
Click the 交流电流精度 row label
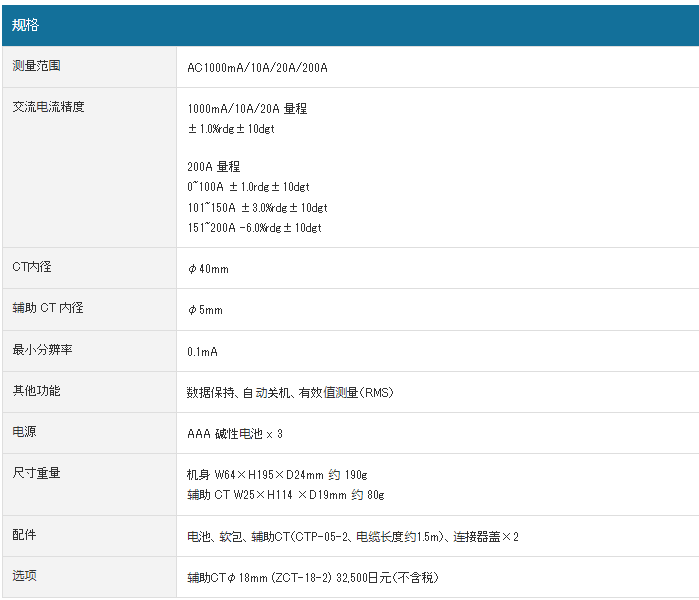coord(48,107)
